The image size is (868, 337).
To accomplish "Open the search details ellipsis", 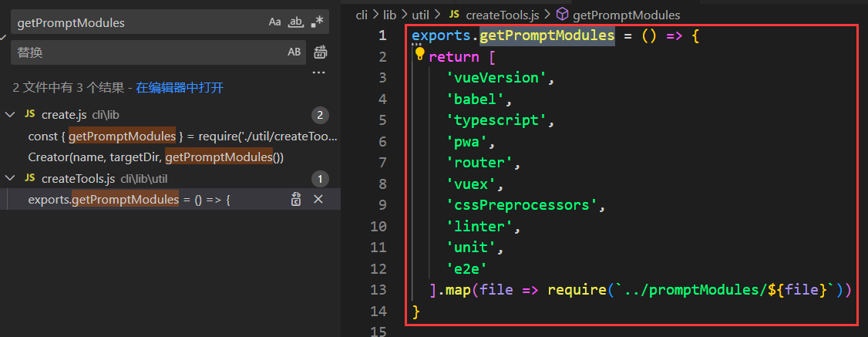I will 318,72.
